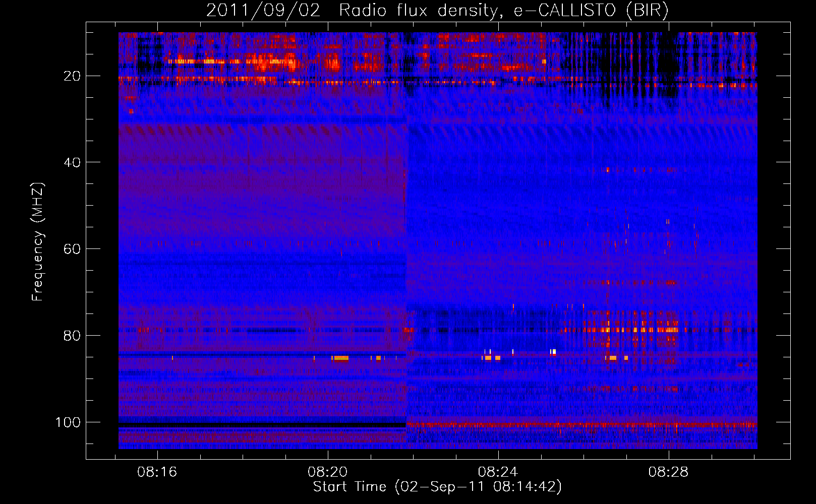Click the '20' frequency axis label

point(72,76)
